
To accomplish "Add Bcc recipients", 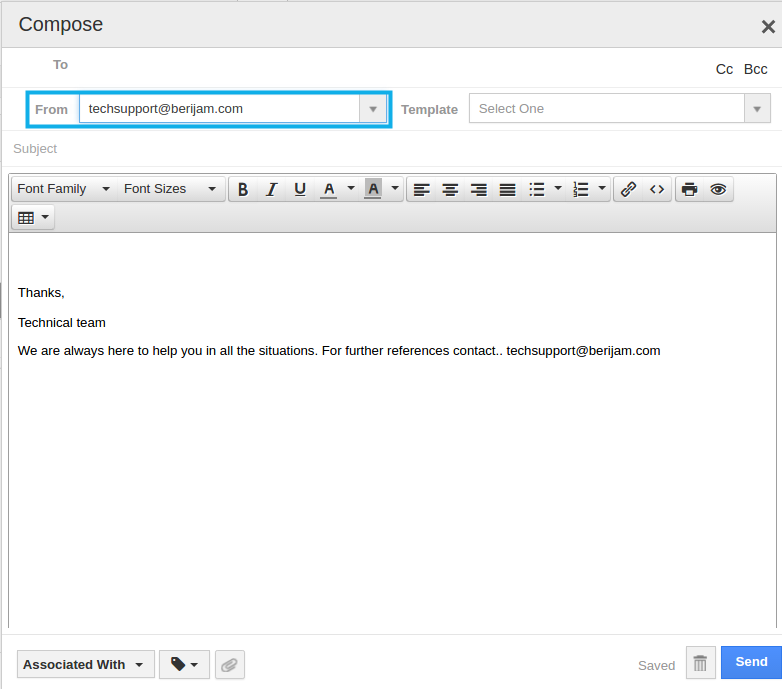I will click(x=755, y=69).
